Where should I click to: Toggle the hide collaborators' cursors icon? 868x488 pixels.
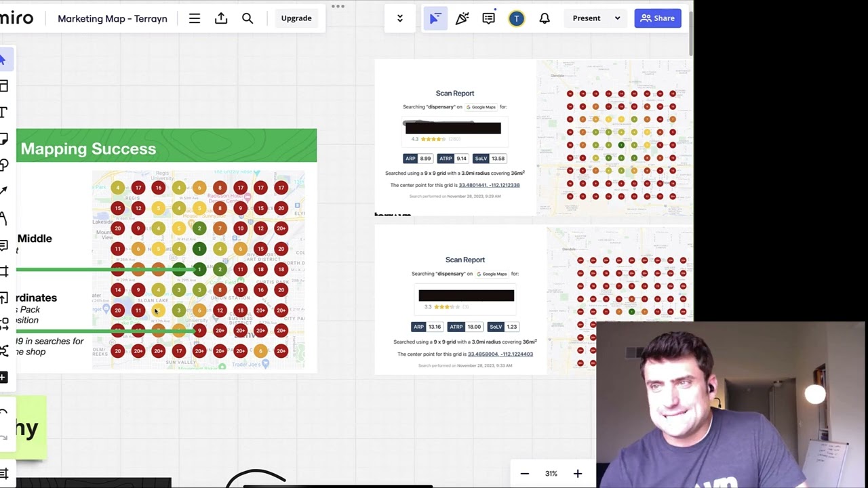(x=435, y=18)
